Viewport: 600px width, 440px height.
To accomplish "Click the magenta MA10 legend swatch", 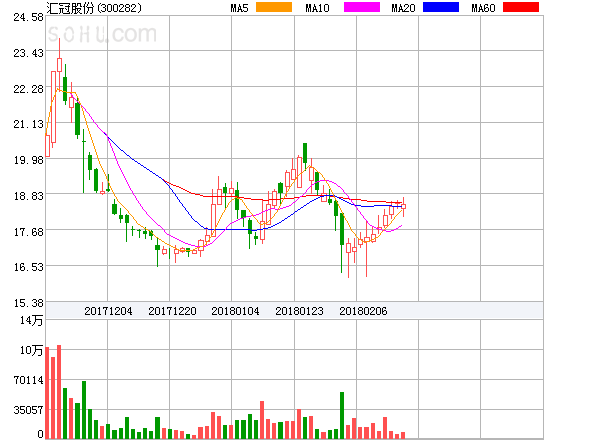I will pos(362,7).
